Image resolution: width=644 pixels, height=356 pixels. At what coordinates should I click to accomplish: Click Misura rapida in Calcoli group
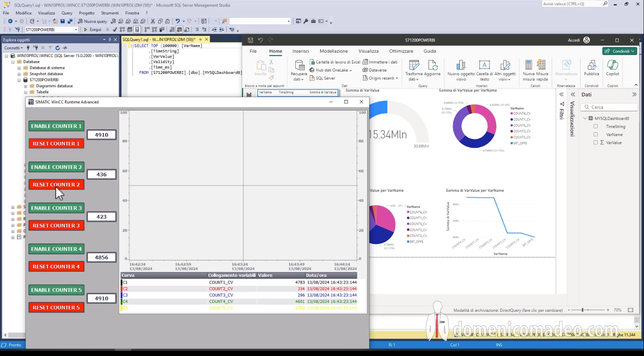(542, 70)
